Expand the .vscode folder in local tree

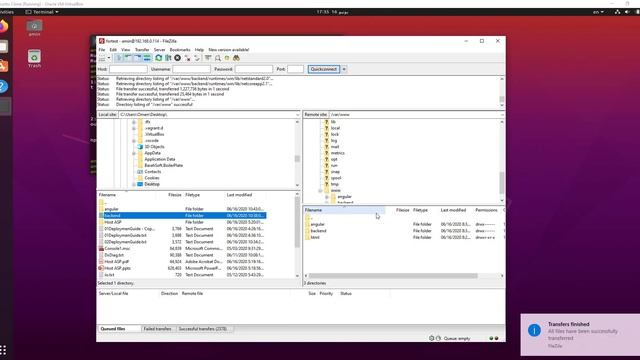point(134,140)
